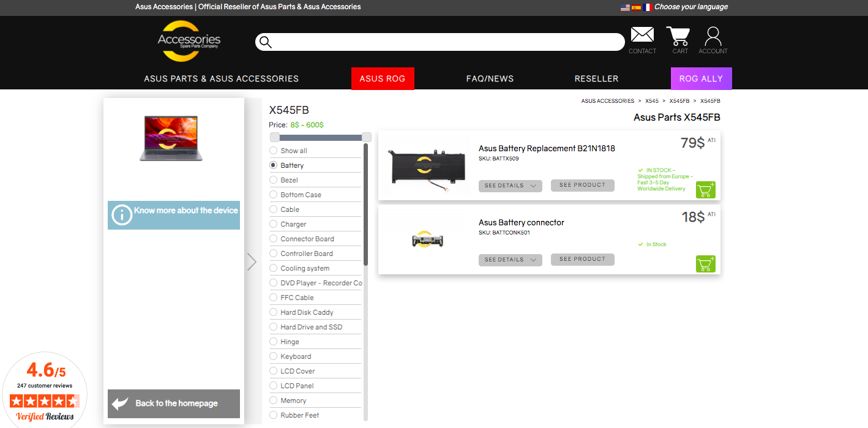Select the Hard Disk Caddy filter
Image resolution: width=868 pixels, height=428 pixels.
point(274,312)
